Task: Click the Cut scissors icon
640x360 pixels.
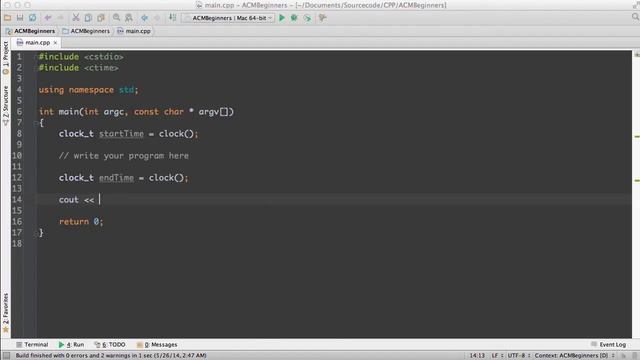Action: pos(76,18)
